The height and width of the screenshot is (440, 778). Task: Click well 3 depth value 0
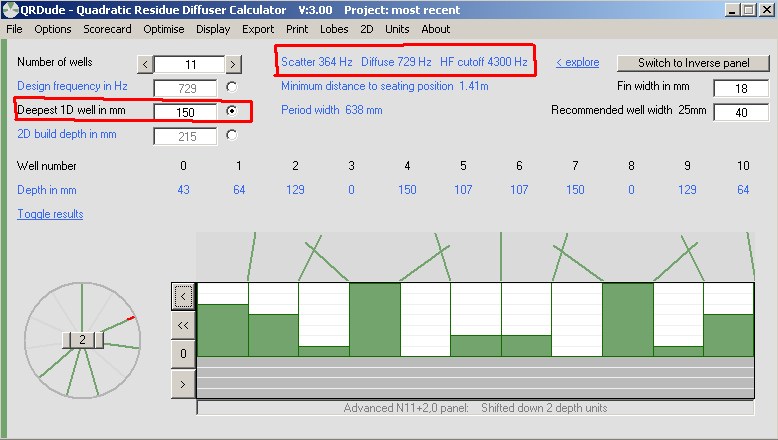[351, 190]
